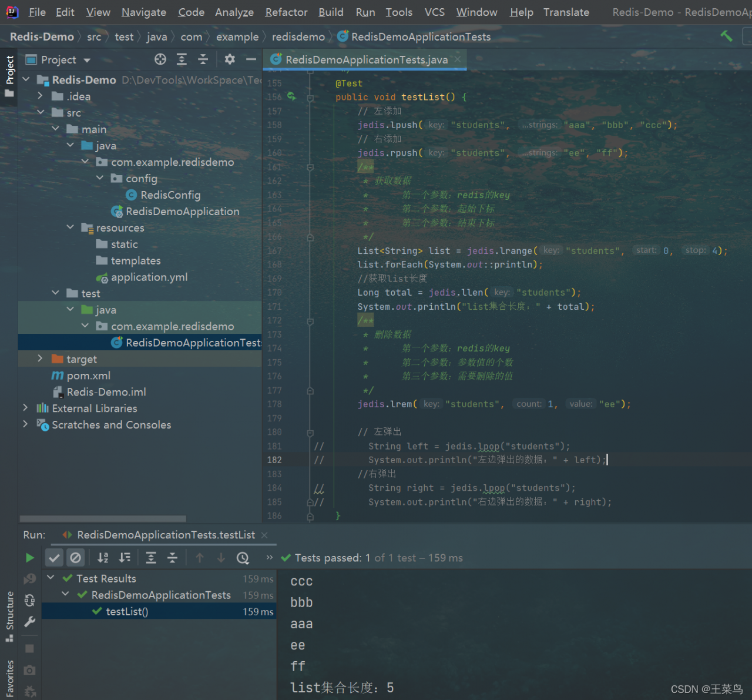This screenshot has width=752, height=700.
Task: Open test history clock icon
Action: (243, 558)
